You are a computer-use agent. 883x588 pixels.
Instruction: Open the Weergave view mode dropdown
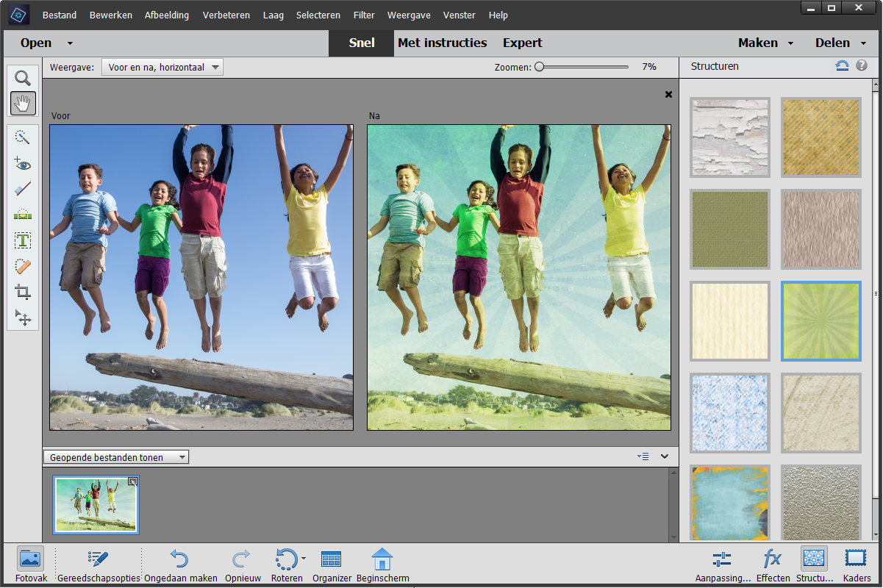162,68
